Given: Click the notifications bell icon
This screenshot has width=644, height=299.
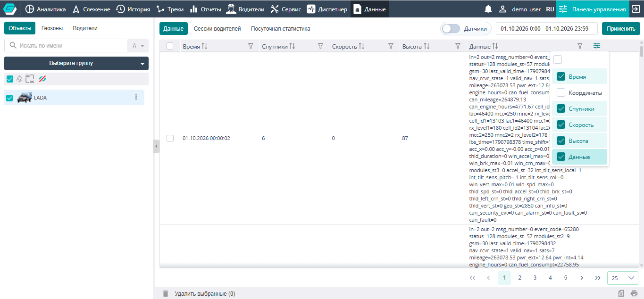Looking at the screenshot, I should [488, 9].
